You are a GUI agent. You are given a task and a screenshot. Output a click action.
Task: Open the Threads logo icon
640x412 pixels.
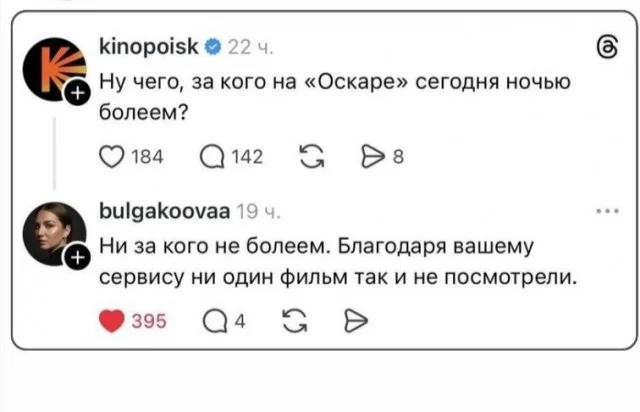[605, 47]
